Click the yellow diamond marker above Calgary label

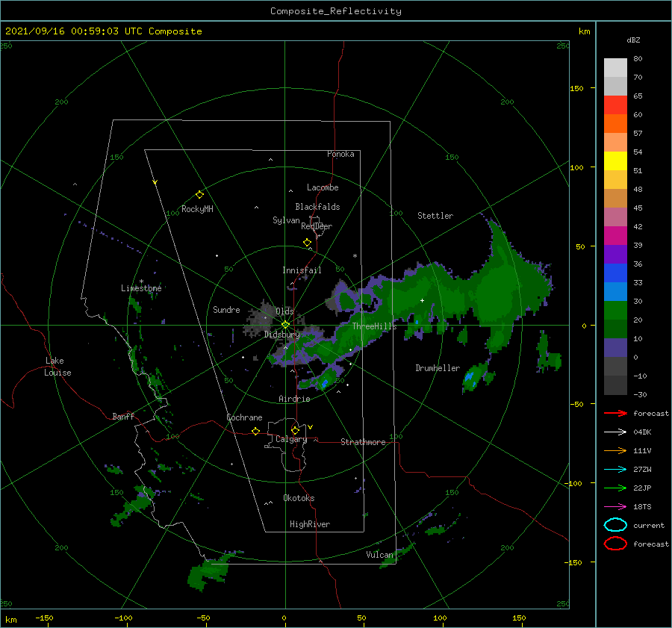click(x=295, y=430)
